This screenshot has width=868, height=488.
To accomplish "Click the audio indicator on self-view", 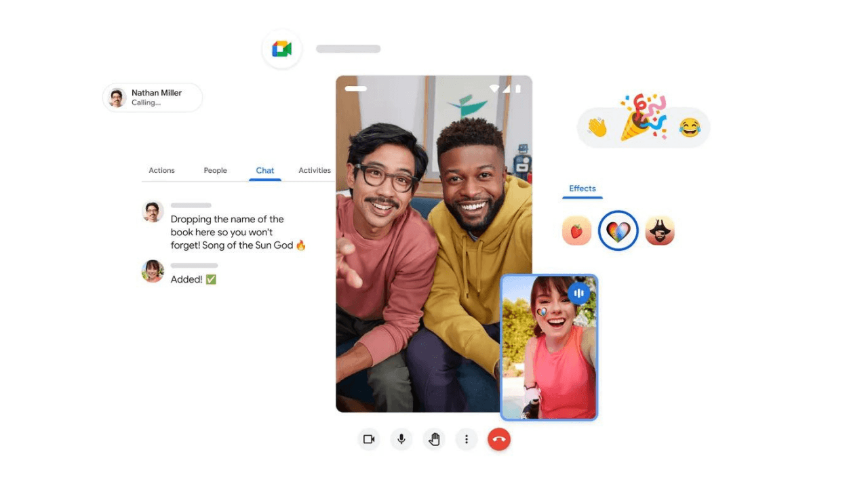I will 578,293.
